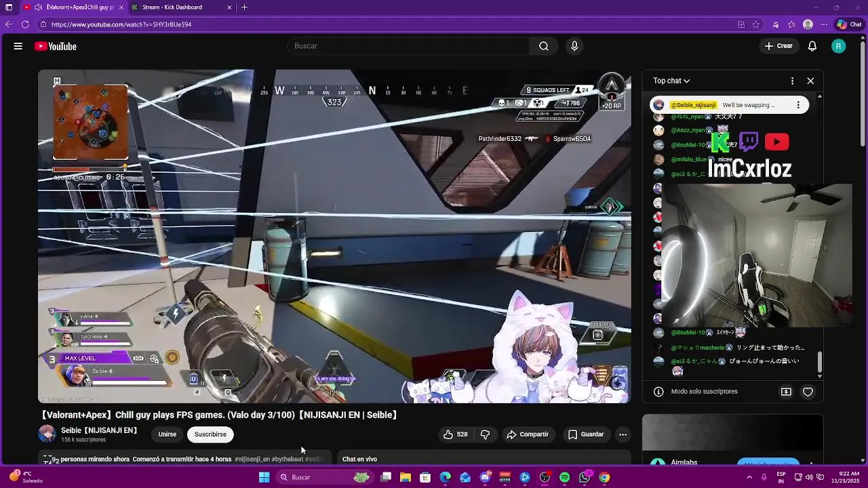Screen dimensions: 868x488
Task: Dislike the video with thumbs down
Action: 486,434
